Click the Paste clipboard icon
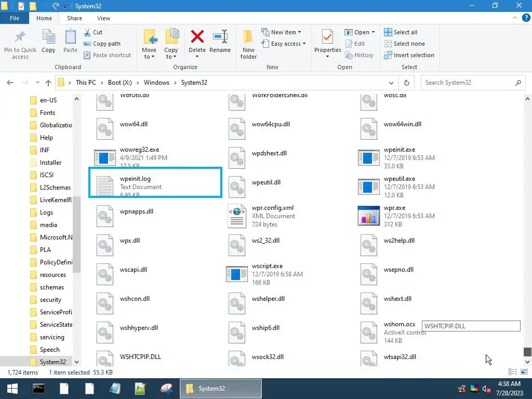The width and height of the screenshot is (532, 399). [70, 37]
